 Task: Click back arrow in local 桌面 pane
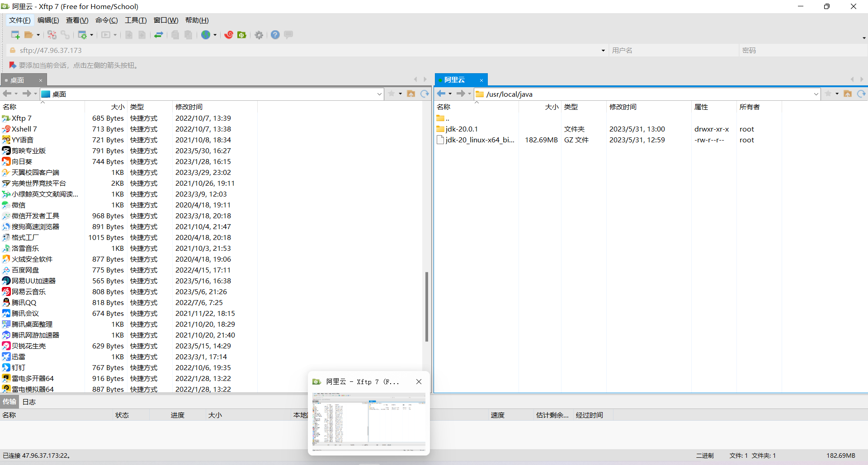pyautogui.click(x=7, y=94)
